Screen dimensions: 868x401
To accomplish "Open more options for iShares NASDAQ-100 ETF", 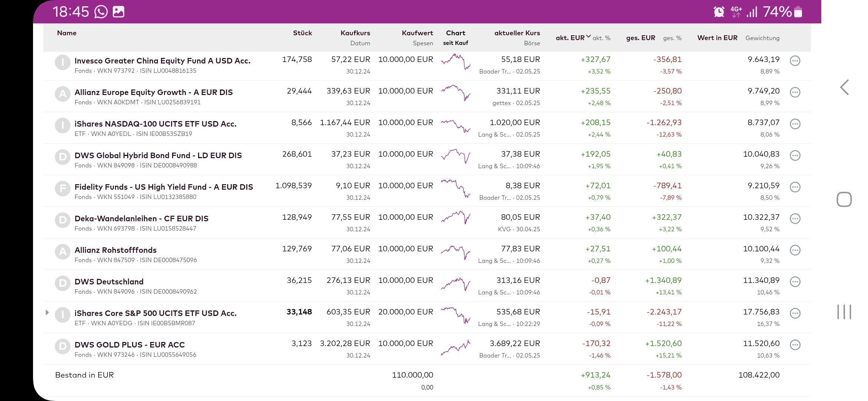I will click(x=795, y=124).
